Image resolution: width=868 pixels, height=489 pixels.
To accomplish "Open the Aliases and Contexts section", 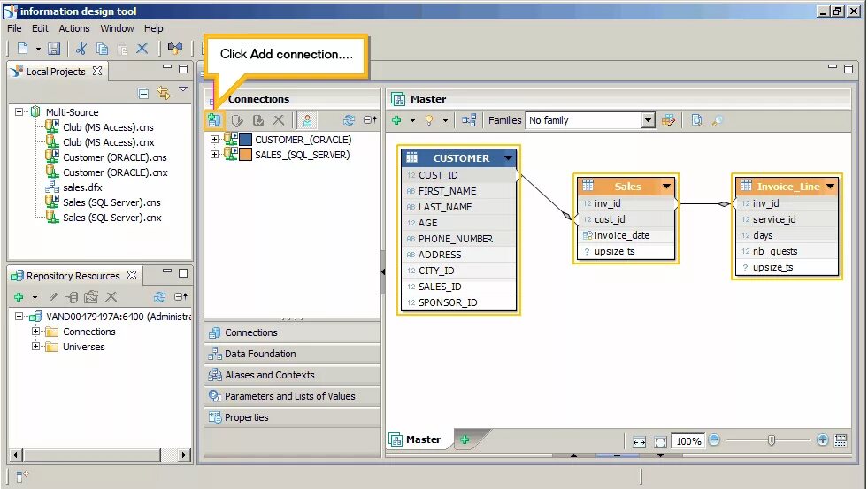I will (x=292, y=375).
